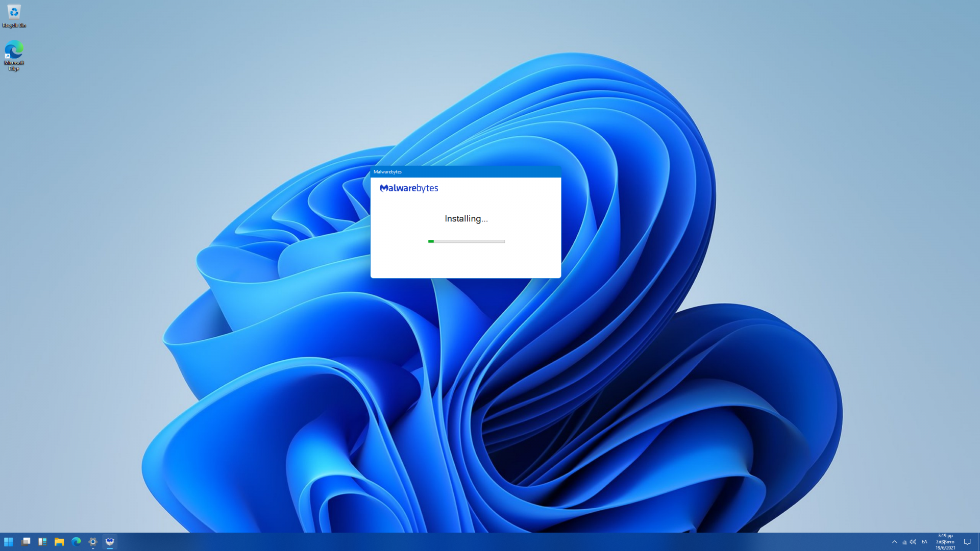The width and height of the screenshot is (980, 551).
Task: Click the Installing... status text
Action: 466,219
